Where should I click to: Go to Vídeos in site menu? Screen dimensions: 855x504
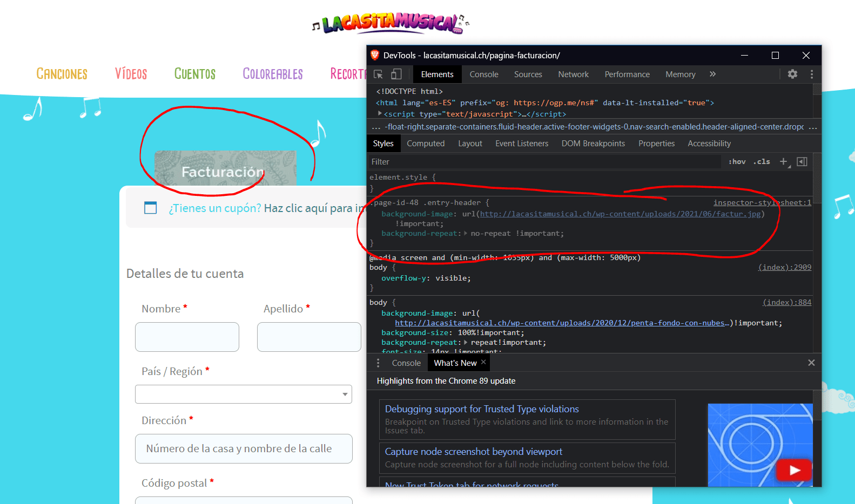(131, 74)
